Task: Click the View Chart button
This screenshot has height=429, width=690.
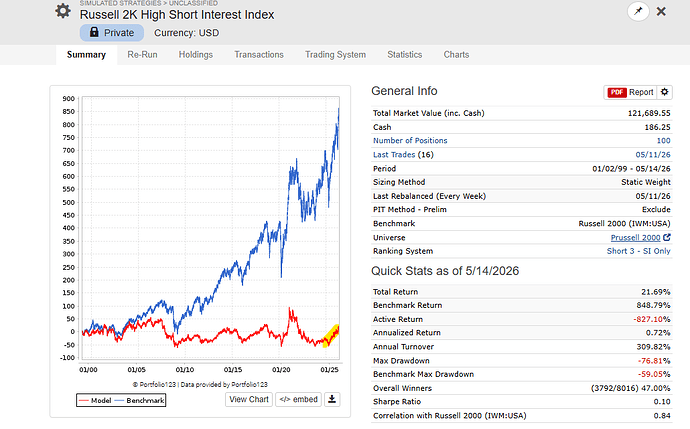Action: pos(249,400)
